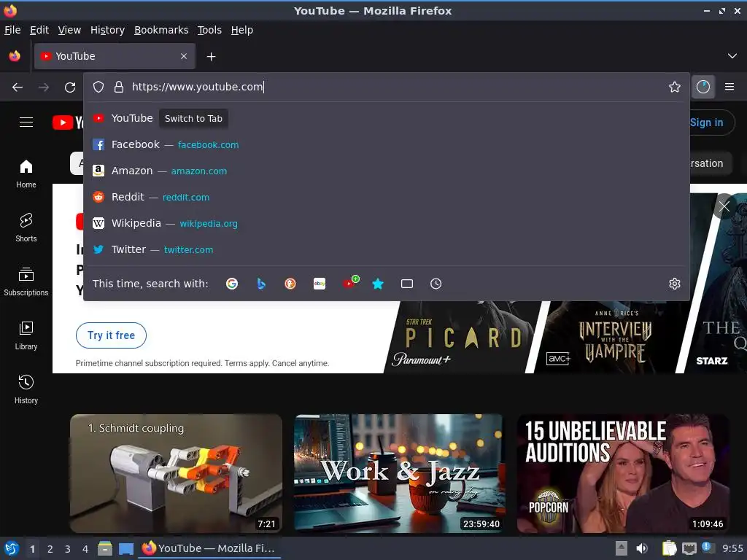Open a new tab with plus button

point(211,57)
